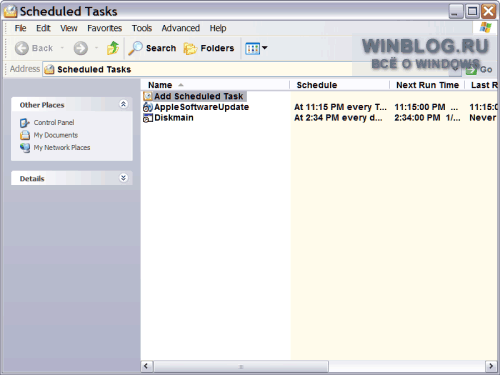The width and height of the screenshot is (500, 375).
Task: Click the Forward arrow icon
Action: click(81, 48)
